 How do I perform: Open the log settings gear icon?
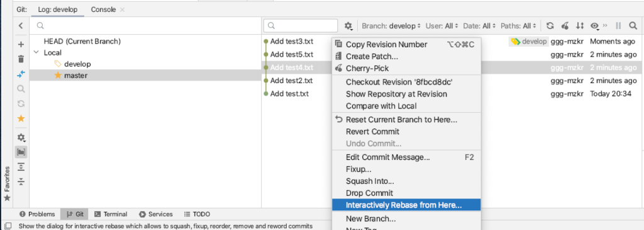(348, 26)
